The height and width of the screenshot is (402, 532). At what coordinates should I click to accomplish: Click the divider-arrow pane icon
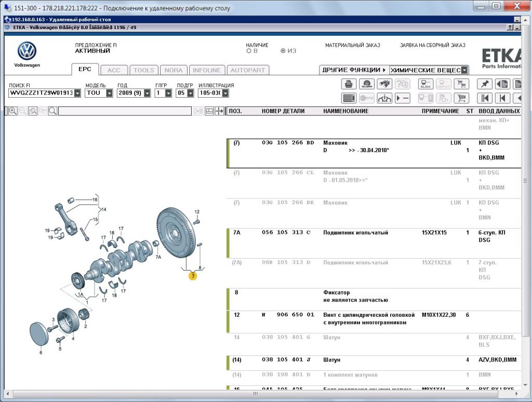(219, 111)
